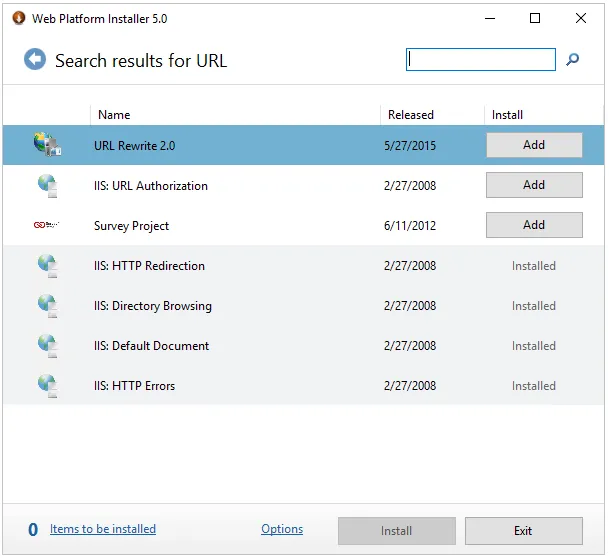Screen dimensions: 609x558
Task: Click the blue back arrow icon
Action: point(35,60)
